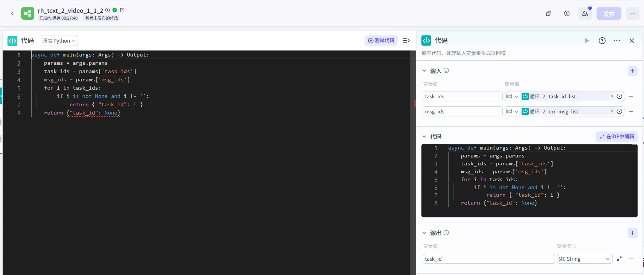Open the type dropdown for msg_ids
The width and height of the screenshot is (644, 275).
tap(512, 112)
